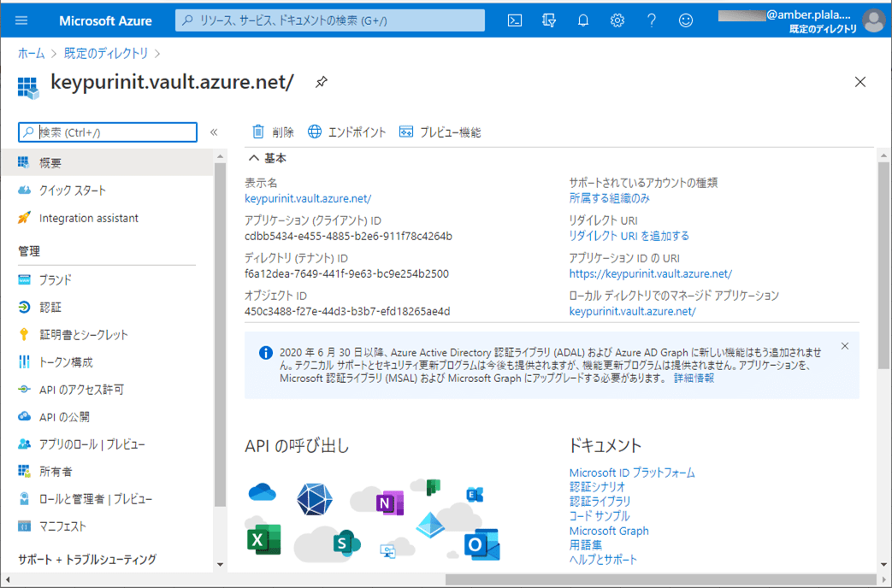Open ヘルプとサポート documentation link
The image size is (892, 588).
pyautogui.click(x=603, y=560)
